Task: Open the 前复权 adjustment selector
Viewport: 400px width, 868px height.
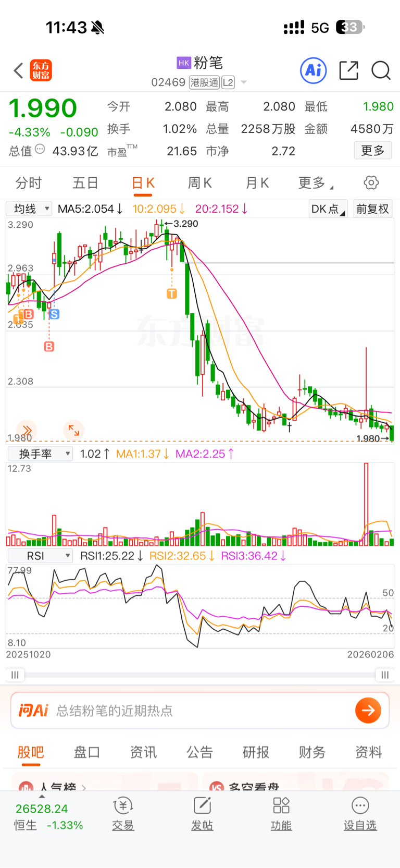Action: point(372,209)
